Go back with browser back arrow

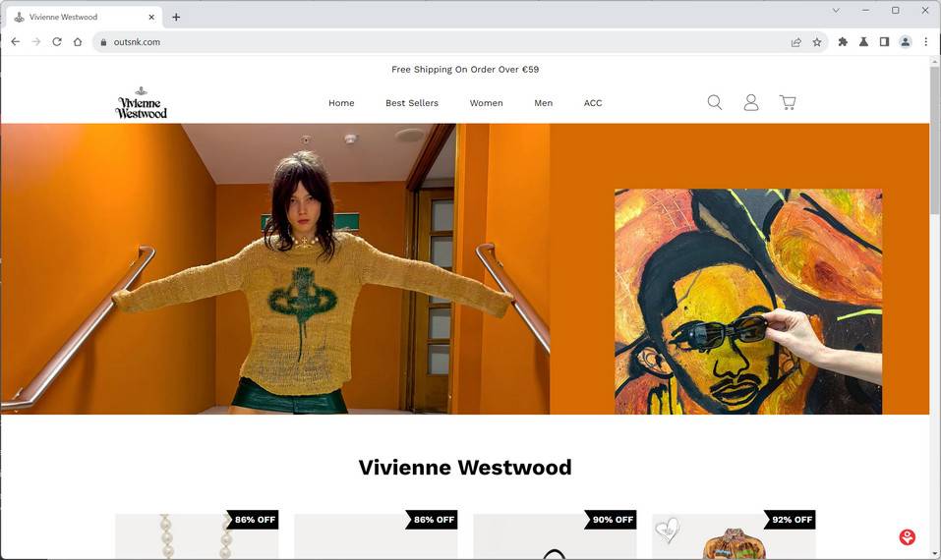pyautogui.click(x=16, y=42)
